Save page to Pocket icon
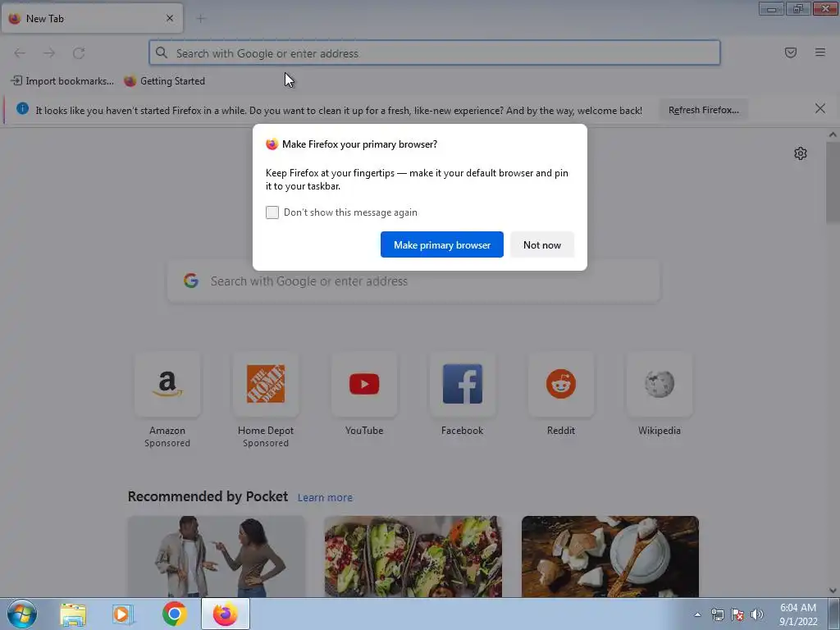 pos(790,52)
